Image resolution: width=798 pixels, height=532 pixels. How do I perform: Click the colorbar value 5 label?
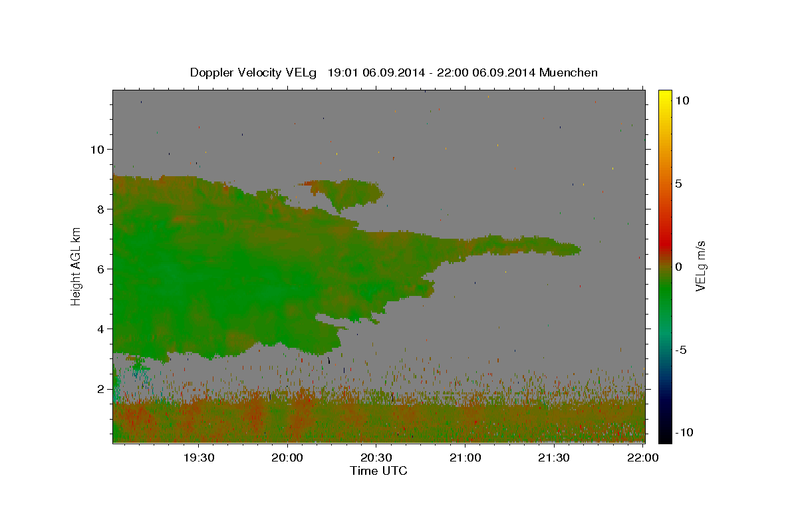click(x=678, y=183)
